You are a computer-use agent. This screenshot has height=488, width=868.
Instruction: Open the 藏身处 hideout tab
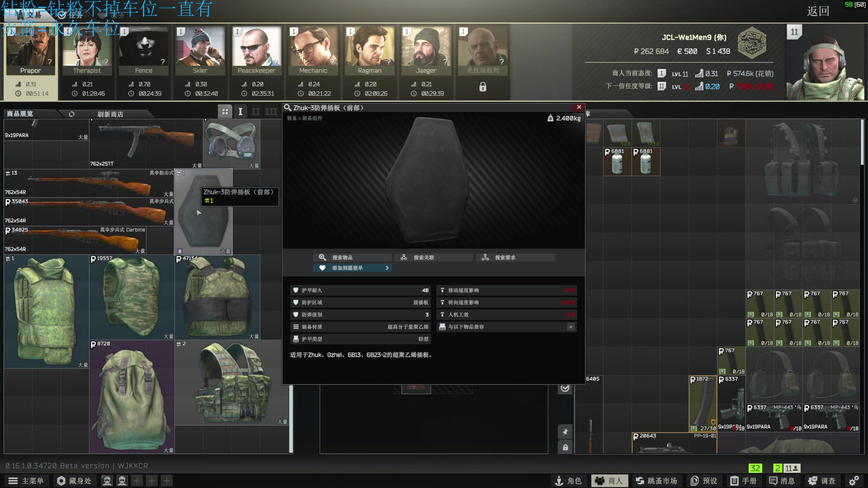click(74, 481)
